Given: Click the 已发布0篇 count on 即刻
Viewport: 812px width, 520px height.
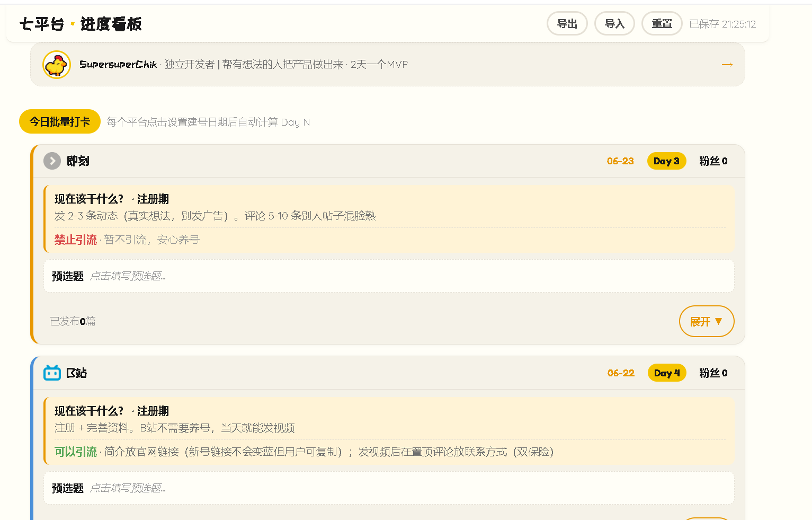Looking at the screenshot, I should pyautogui.click(x=73, y=321).
